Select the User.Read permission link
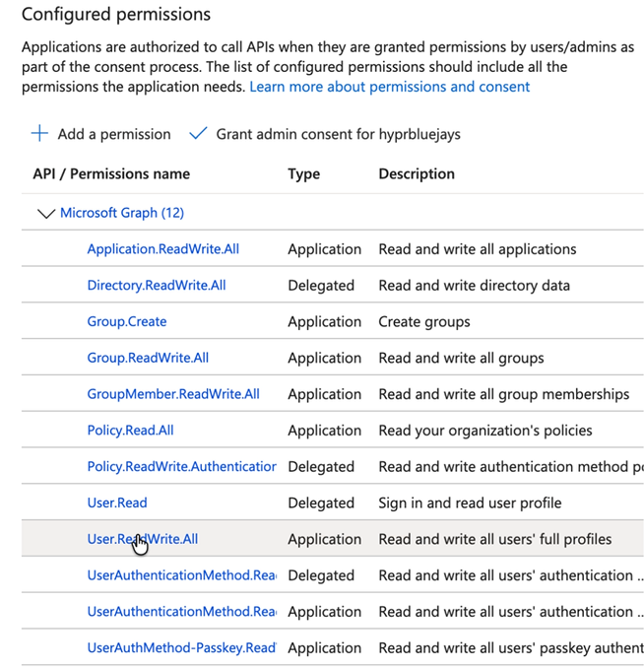 point(116,502)
